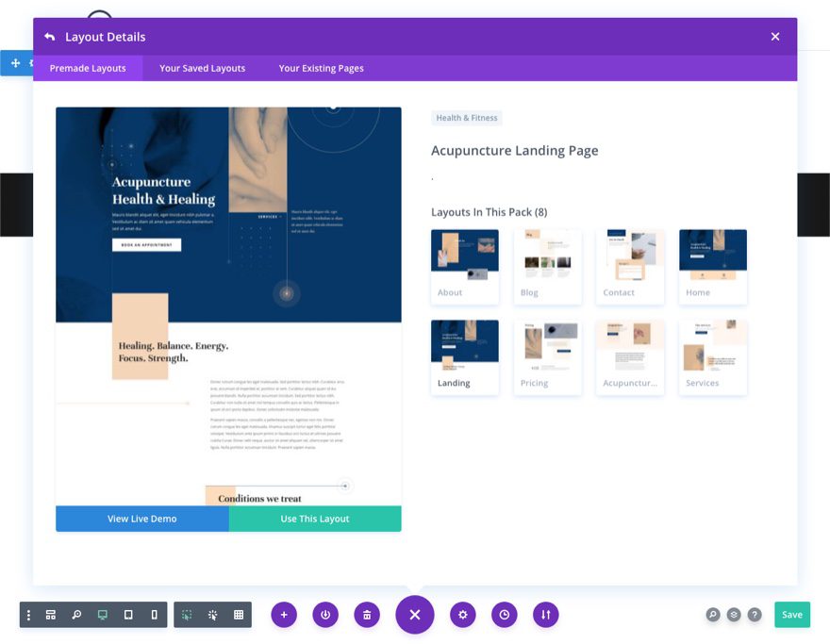830x644 pixels.
Task: Select the Health & Fitness category chip
Action: [x=466, y=116]
